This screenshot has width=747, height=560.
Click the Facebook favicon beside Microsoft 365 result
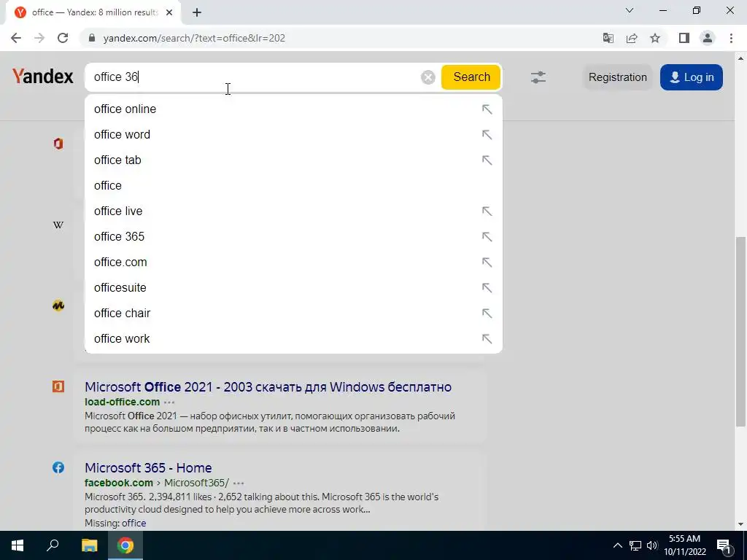tap(58, 467)
